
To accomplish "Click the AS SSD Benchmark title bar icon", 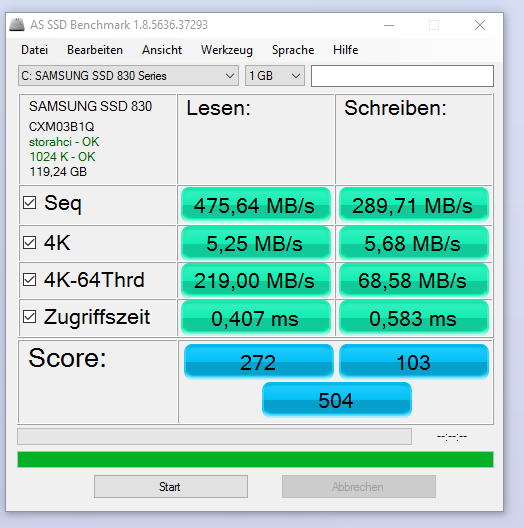I will tap(17, 25).
